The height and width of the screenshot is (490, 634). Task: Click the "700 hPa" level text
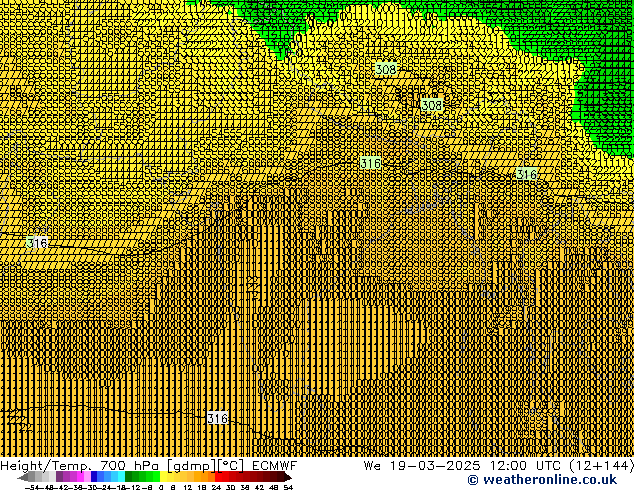click(132, 466)
